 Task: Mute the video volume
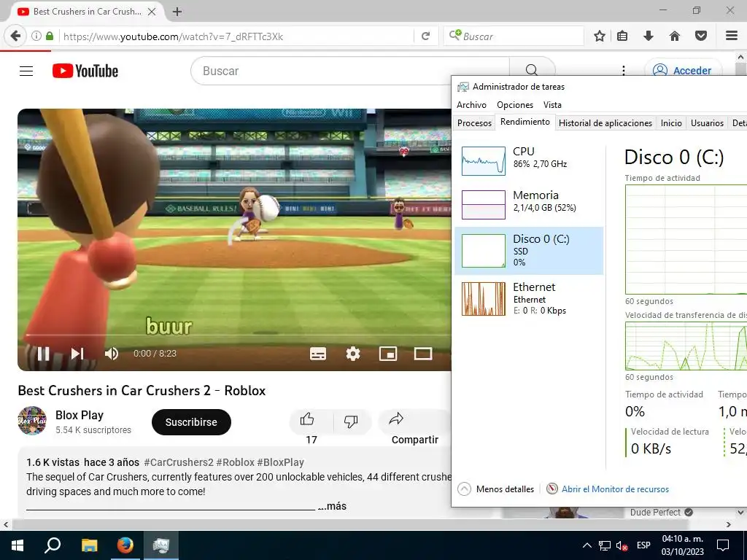tap(112, 354)
